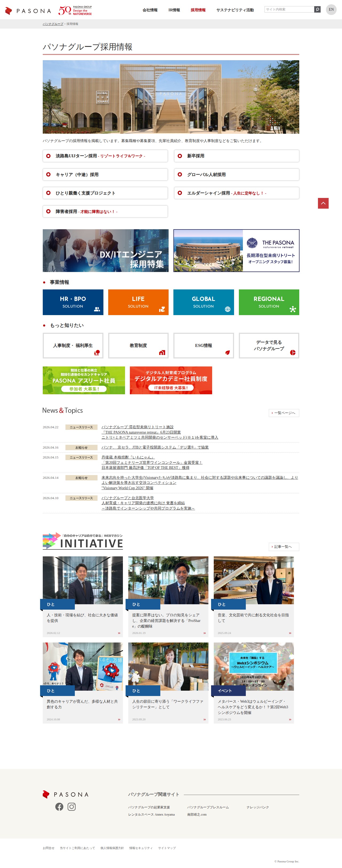Open the 会社情報 menu
Viewport: 342px width, 868px height.
[x=150, y=10]
